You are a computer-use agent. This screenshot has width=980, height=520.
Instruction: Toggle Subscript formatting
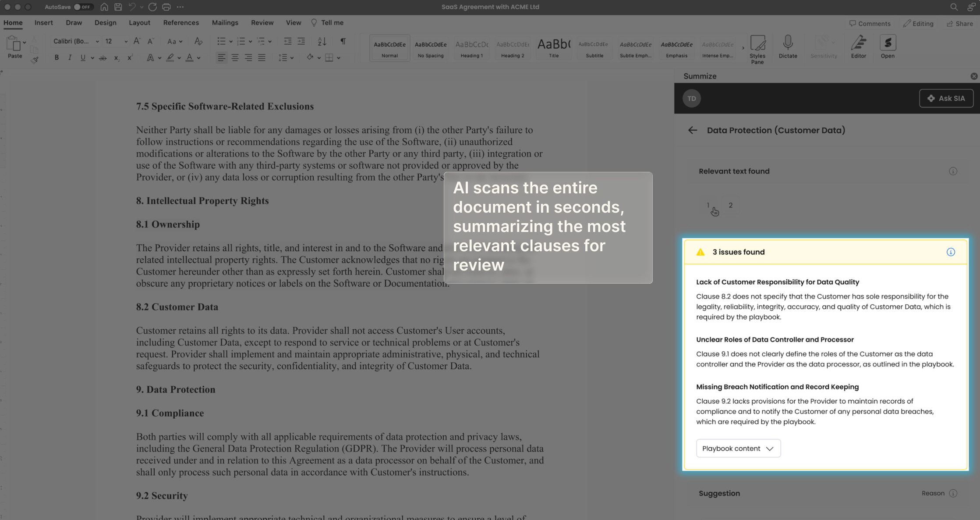tap(117, 58)
